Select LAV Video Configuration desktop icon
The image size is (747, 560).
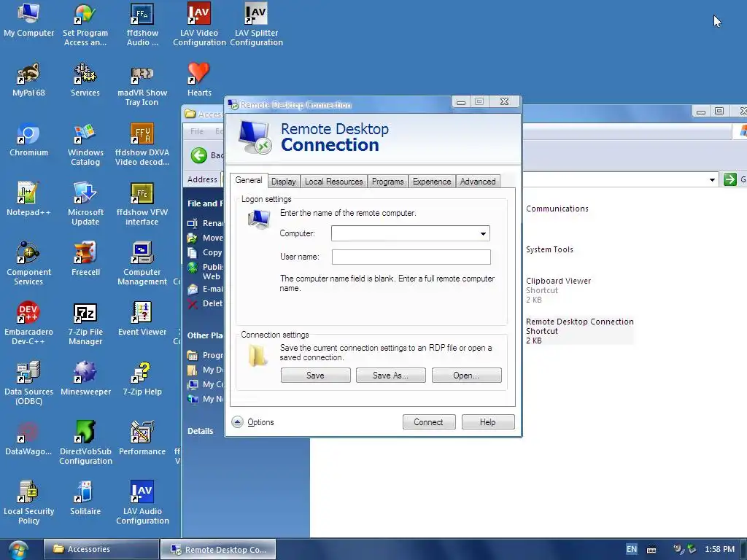199,25
